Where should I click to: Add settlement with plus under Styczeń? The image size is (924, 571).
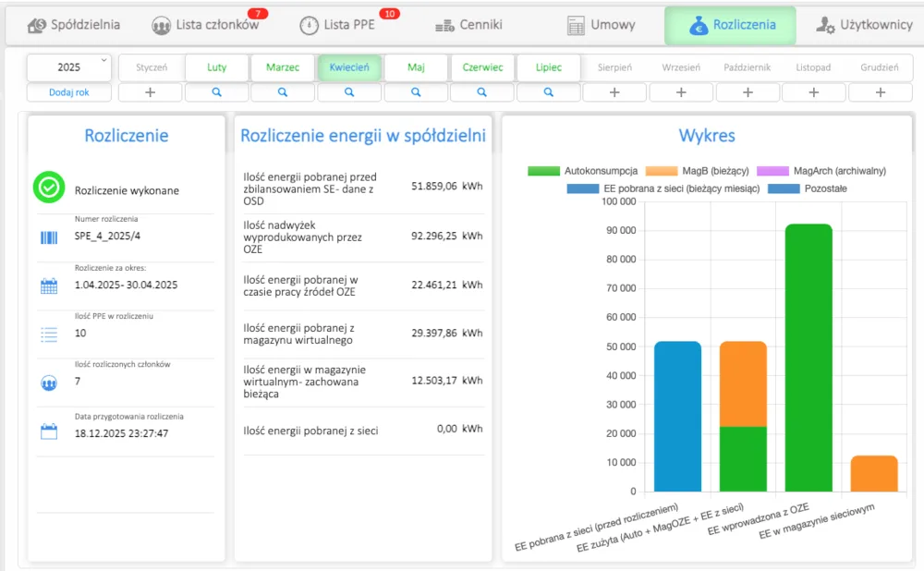(x=151, y=92)
